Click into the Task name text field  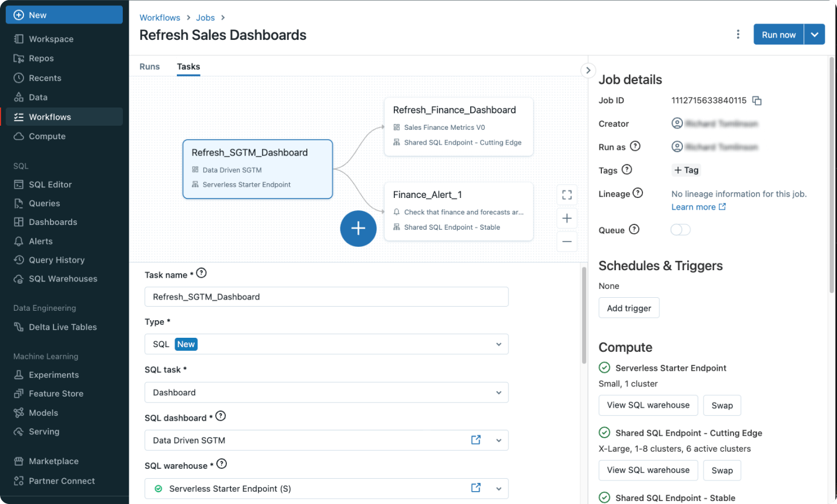(x=326, y=297)
